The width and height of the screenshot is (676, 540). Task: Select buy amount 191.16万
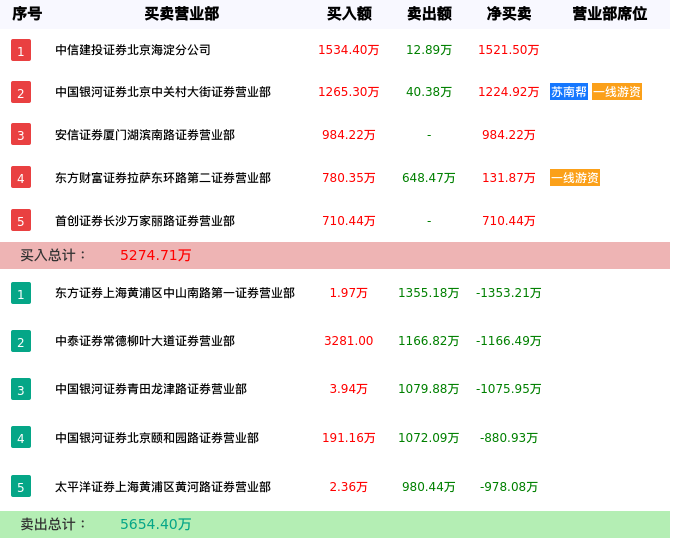click(349, 438)
